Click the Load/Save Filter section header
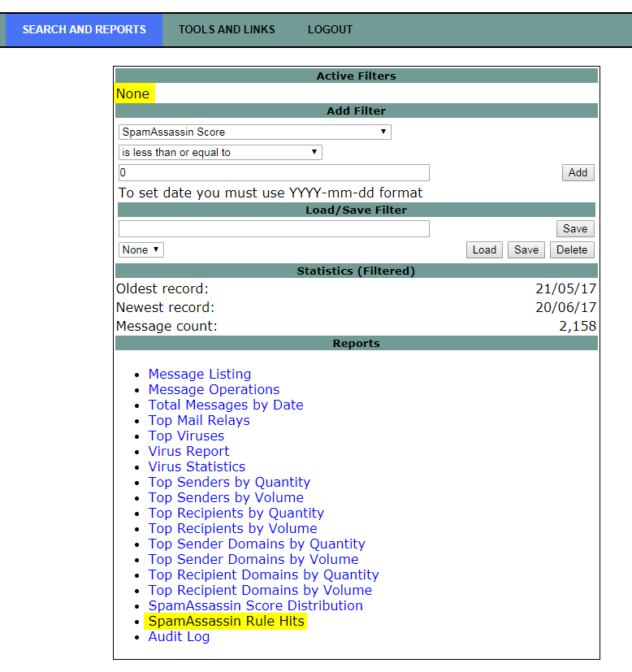Viewport: 632px width, 672px height. coord(356,210)
